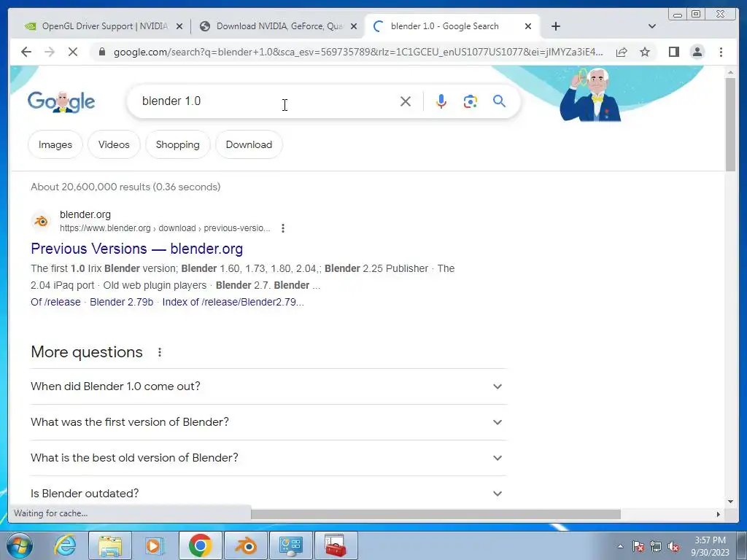Open the Windows Start menu

click(x=20, y=545)
